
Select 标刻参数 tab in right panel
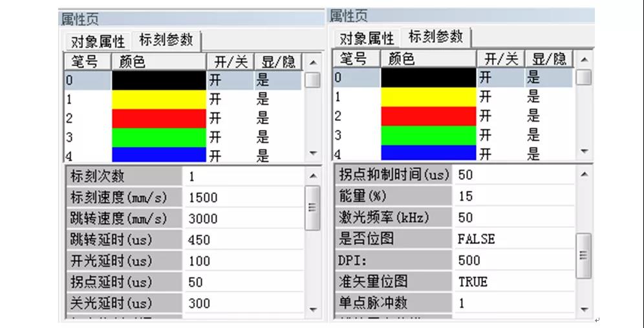[x=435, y=37]
